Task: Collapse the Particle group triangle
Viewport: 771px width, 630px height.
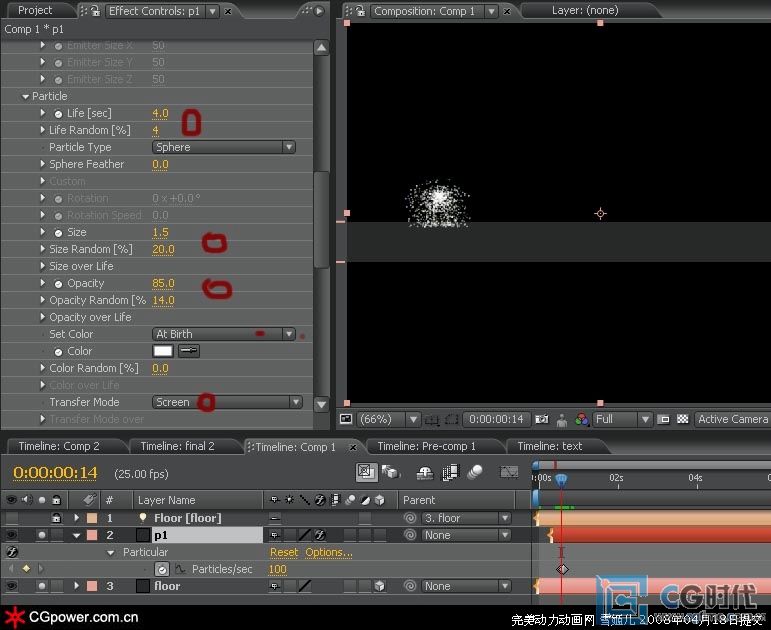Action: pyautogui.click(x=26, y=97)
